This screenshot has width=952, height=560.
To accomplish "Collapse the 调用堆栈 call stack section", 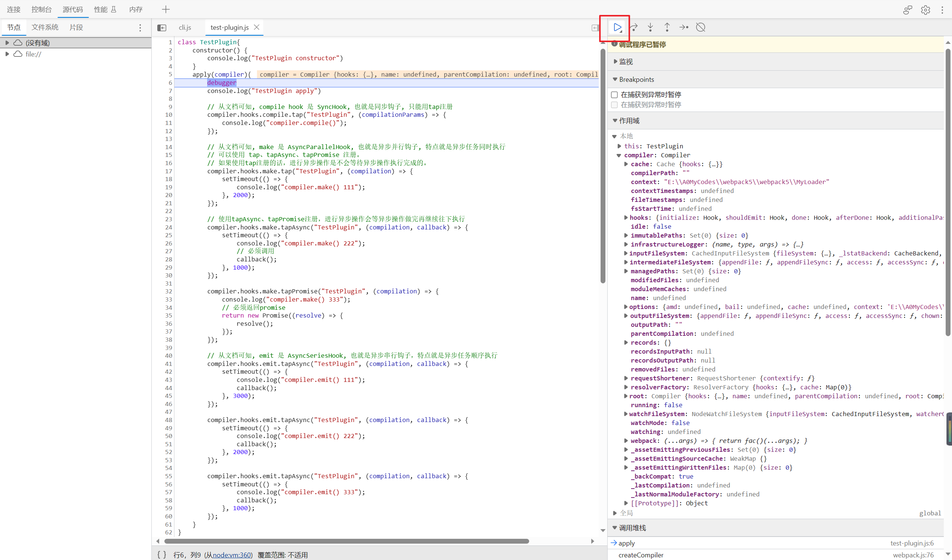I will (615, 528).
